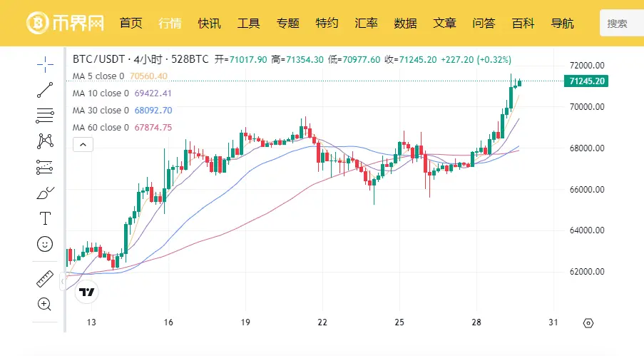Select the brush drawing tool
644x356 pixels.
(x=45, y=193)
